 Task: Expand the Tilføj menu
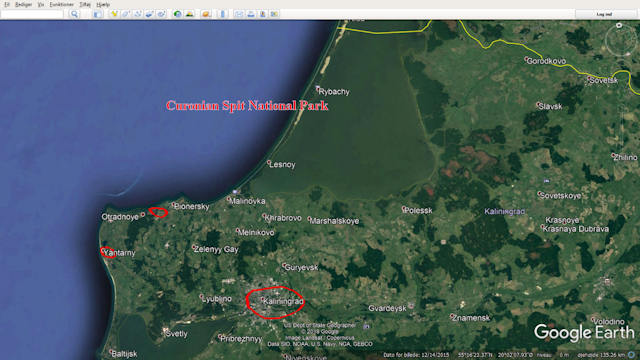tap(85, 4)
